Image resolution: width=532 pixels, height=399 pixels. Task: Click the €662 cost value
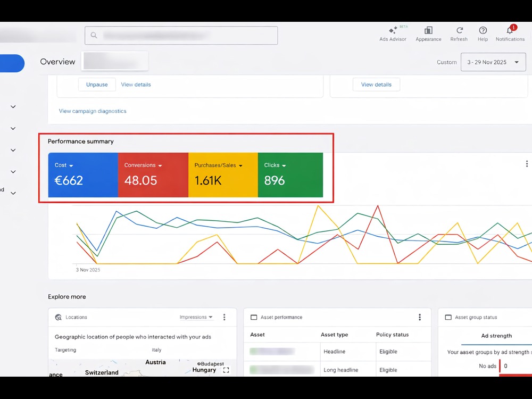point(69,180)
